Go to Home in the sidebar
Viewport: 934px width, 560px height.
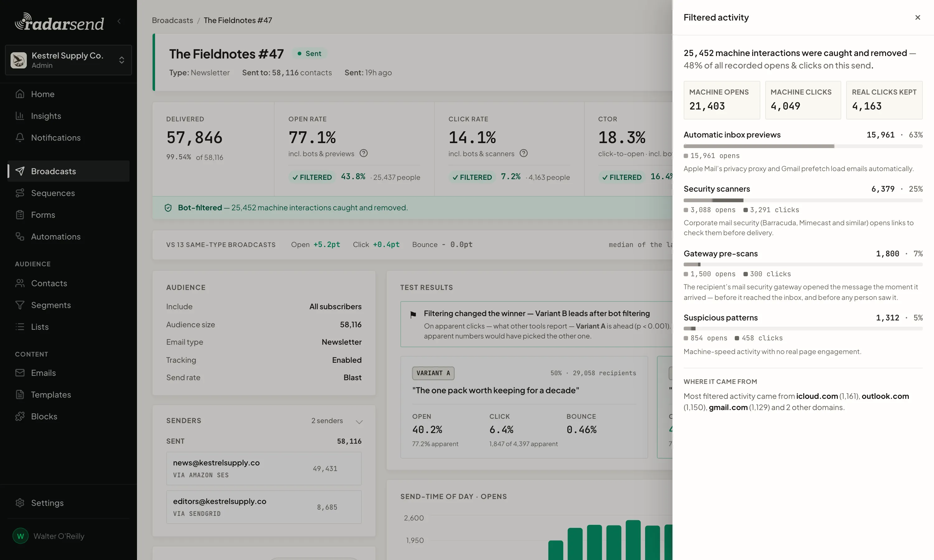(68, 94)
